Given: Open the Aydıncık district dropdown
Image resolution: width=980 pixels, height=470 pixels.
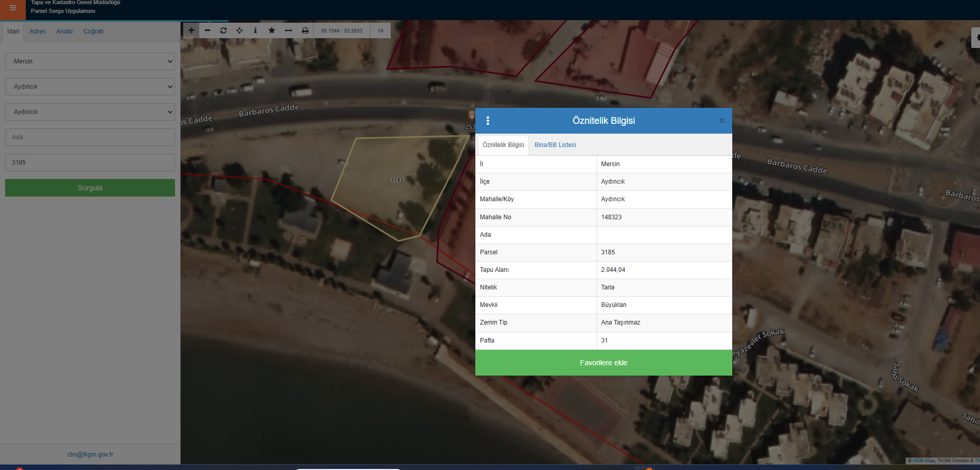Looking at the screenshot, I should coord(90,87).
